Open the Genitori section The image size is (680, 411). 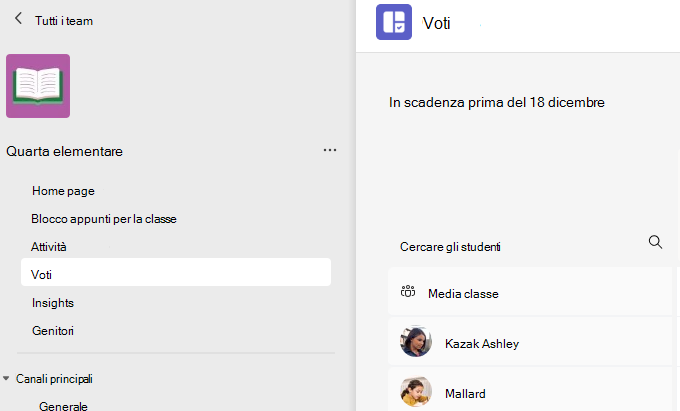53,331
